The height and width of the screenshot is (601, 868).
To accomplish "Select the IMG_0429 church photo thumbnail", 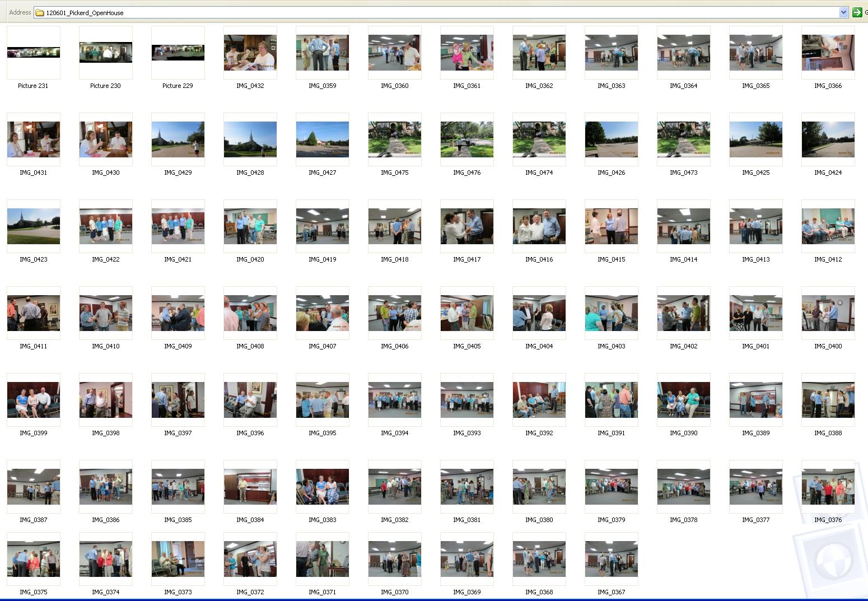I will pos(178,139).
